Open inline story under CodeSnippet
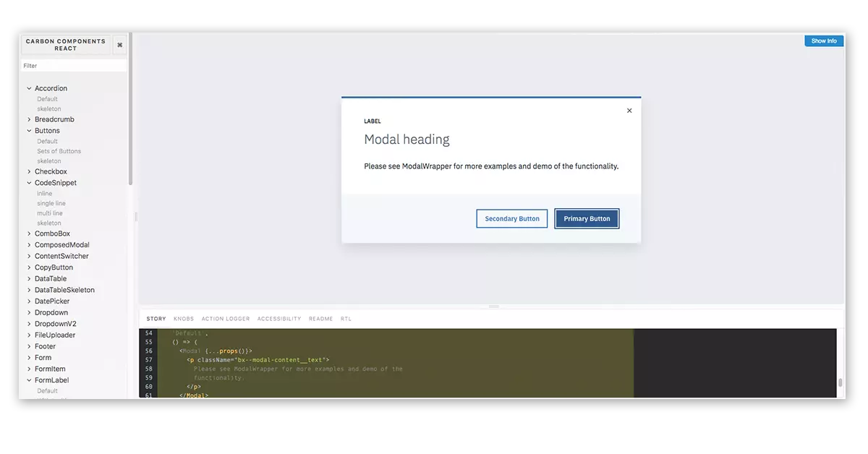 [x=45, y=194]
